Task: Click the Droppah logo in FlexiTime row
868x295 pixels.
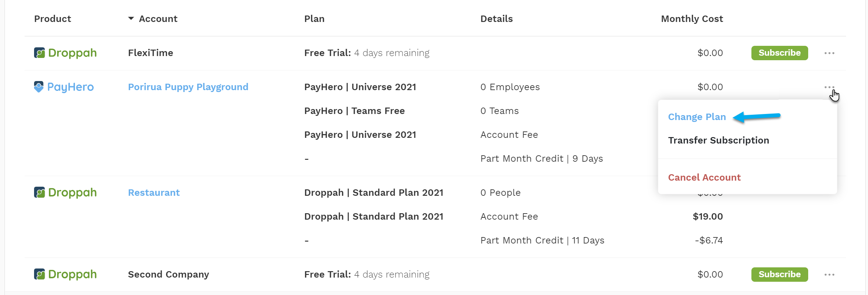Action: pyautogui.click(x=65, y=53)
